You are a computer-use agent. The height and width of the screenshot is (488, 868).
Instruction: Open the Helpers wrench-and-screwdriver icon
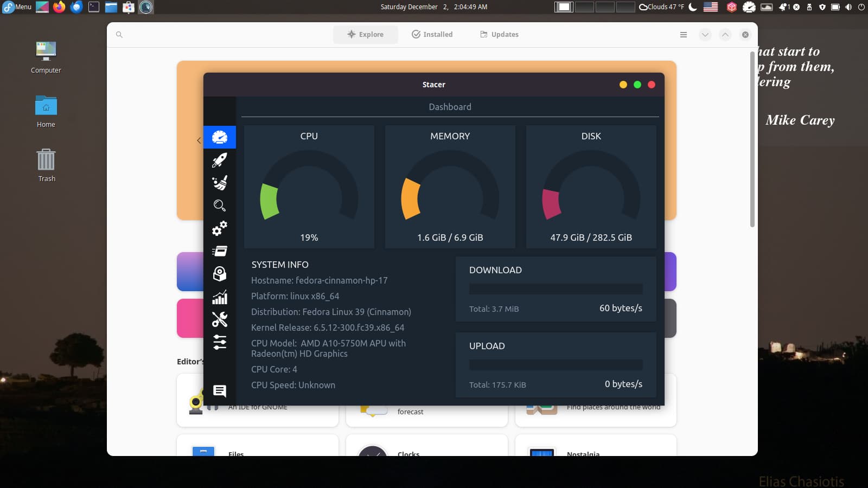[220, 319]
